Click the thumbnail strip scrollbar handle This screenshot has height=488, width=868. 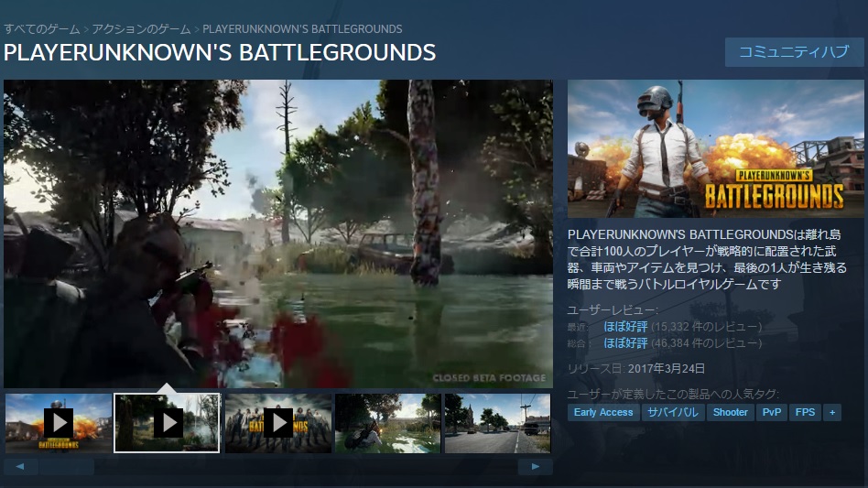(x=67, y=466)
